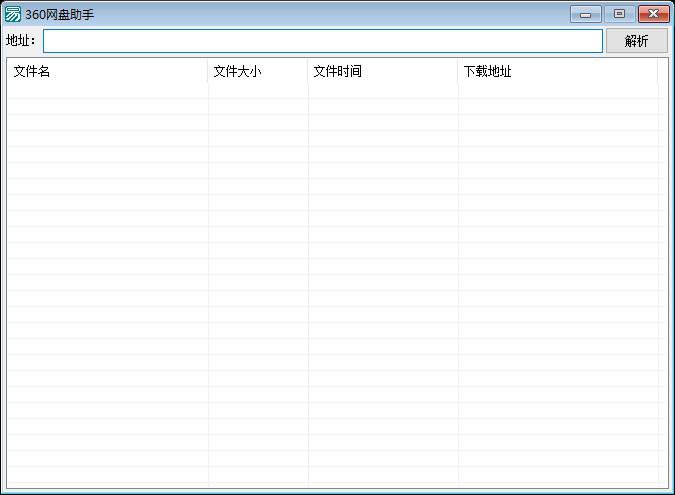Maximize the 360网盘助手 window
Screen dimensions: 675x495
tap(619, 14)
